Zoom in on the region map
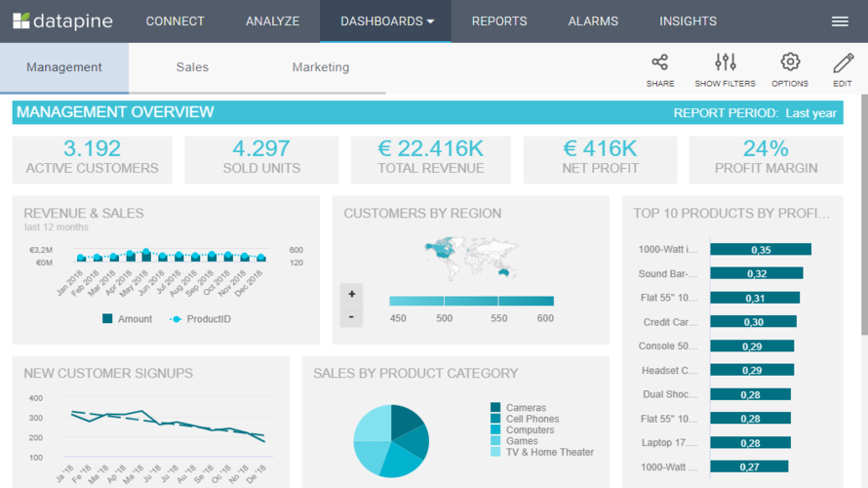This screenshot has width=868, height=488. [352, 294]
